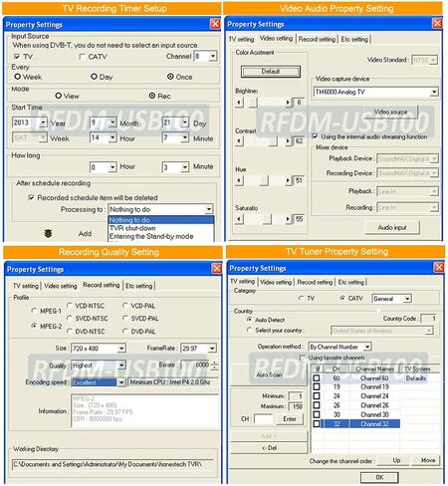Select Auto Detect country option
This screenshot has width=448, height=486.
click(x=249, y=320)
